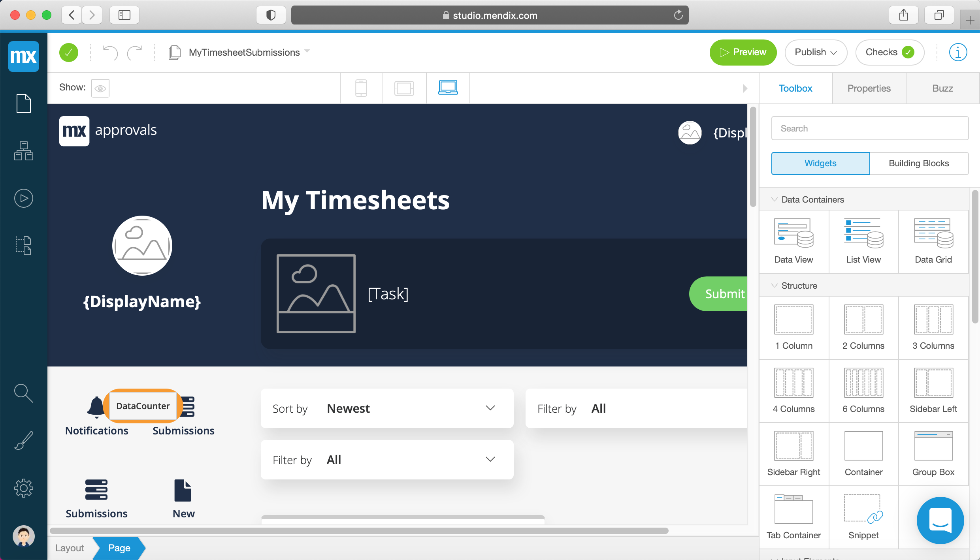
Task: Open the App Settings gear icon
Action: [x=24, y=488]
